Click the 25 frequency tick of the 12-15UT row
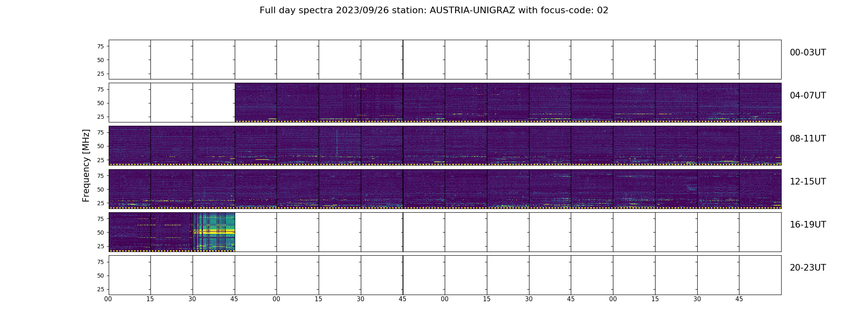 pos(100,203)
